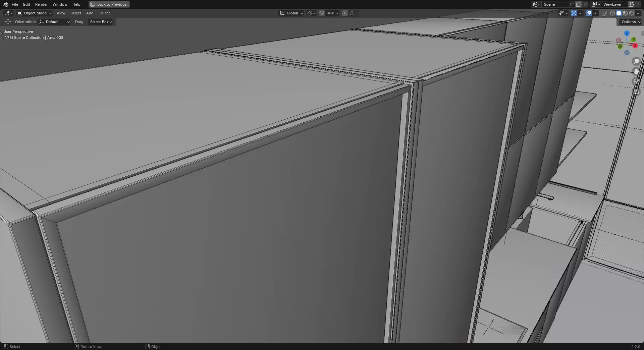This screenshot has height=350, width=644.
Task: Pin the scene to workspace
Action: tap(571, 4)
